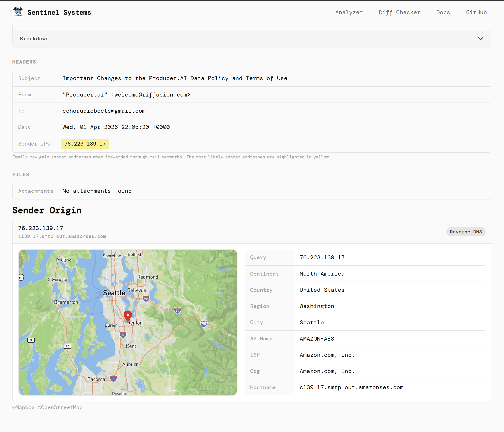Click the Hostname value in details table
Screen dimensions: 504x432
click(x=351, y=387)
